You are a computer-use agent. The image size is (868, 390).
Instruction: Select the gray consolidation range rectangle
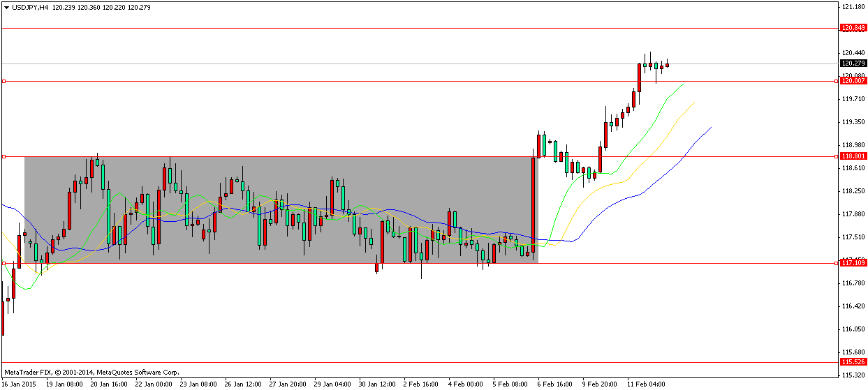click(279, 174)
